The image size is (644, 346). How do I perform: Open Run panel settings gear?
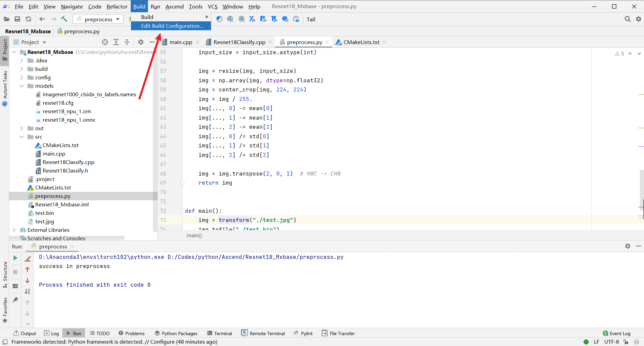point(627,246)
